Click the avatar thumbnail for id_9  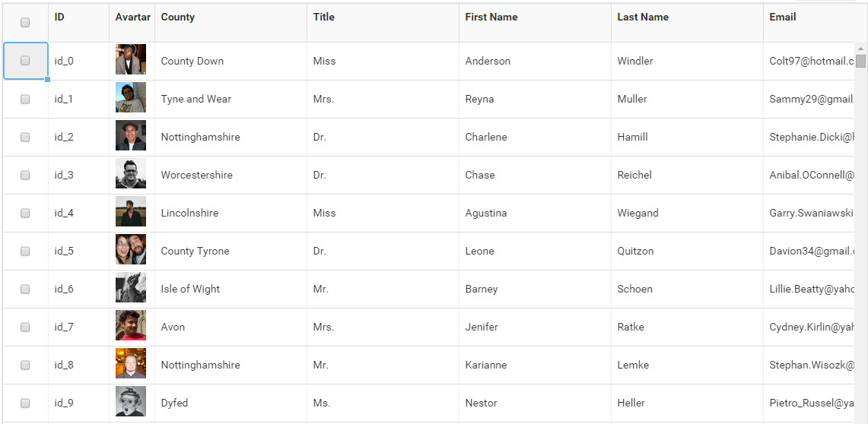point(131,402)
